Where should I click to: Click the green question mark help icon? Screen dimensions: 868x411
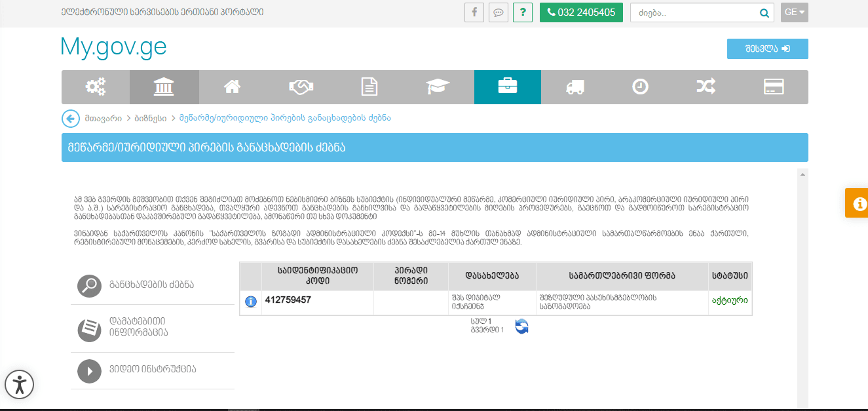click(522, 12)
